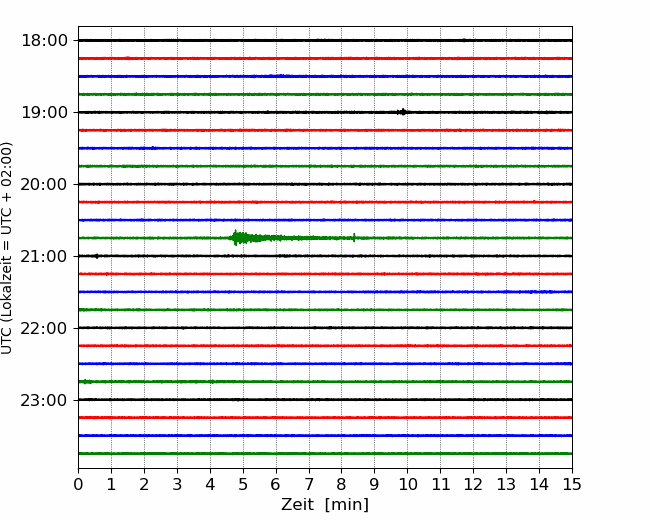This screenshot has height=520, width=650.
Task: Click the x-axis tick label 0
Action: (78, 484)
